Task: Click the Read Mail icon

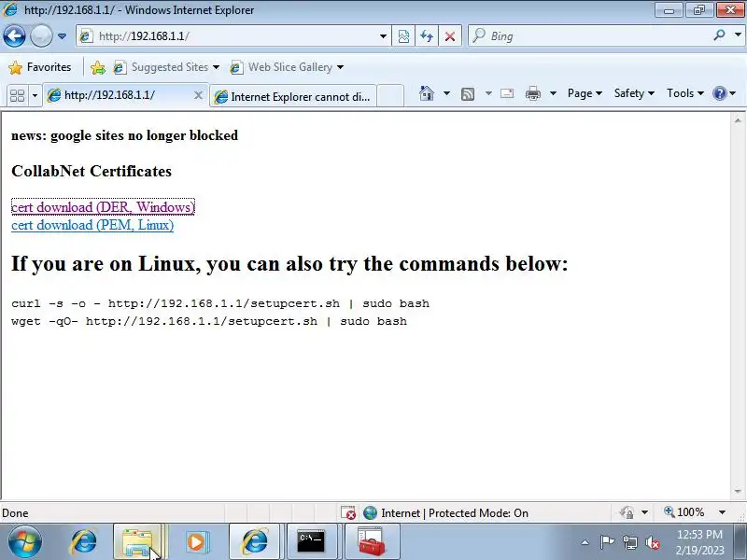Action: 507,93
